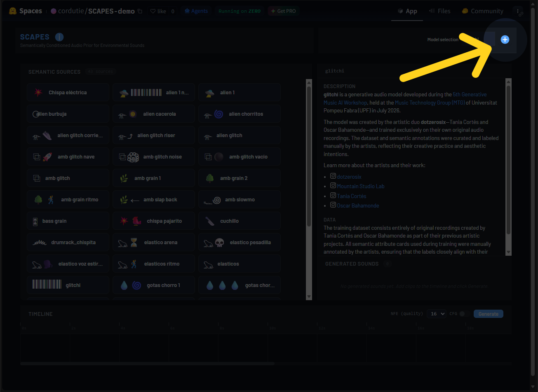Open the Tania Cortés Instagram link
This screenshot has height=392, width=538.
click(352, 196)
